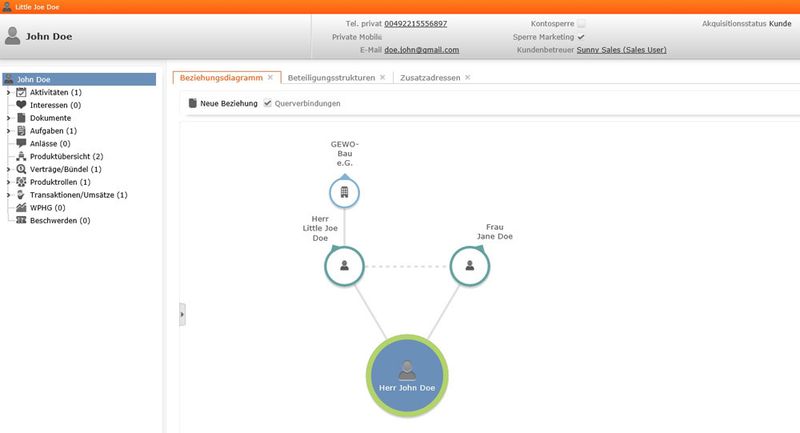Click the John Doe header name

click(49, 36)
